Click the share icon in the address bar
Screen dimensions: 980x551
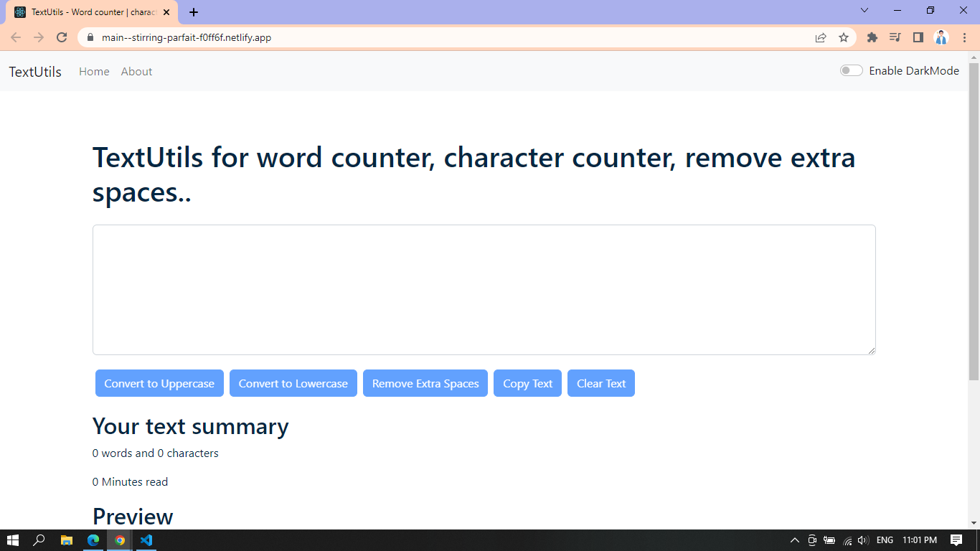click(x=820, y=37)
